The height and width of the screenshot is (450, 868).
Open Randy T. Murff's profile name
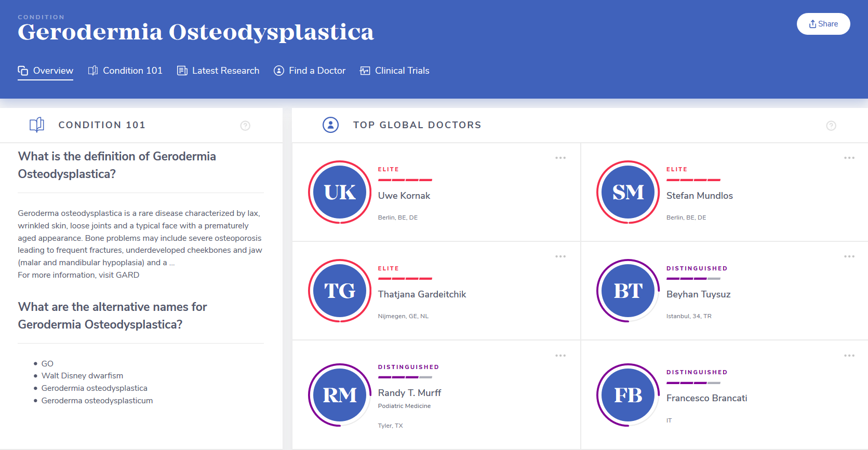coord(409,393)
